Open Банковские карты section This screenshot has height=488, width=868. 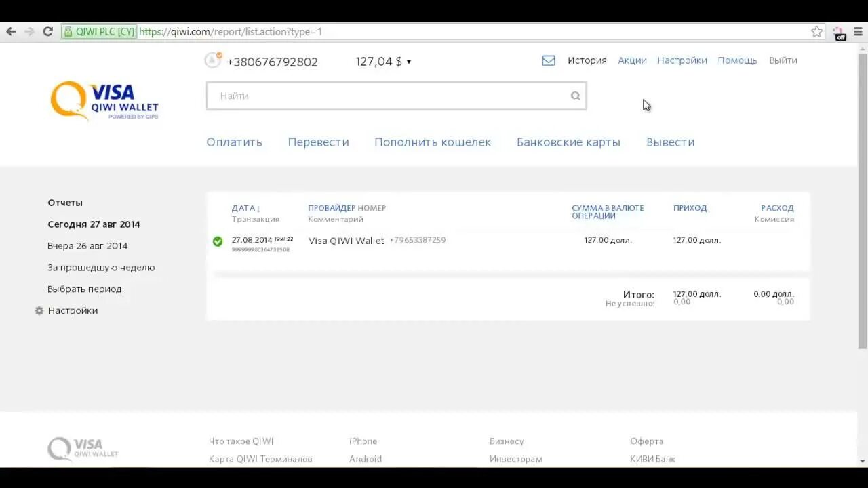[x=568, y=142]
